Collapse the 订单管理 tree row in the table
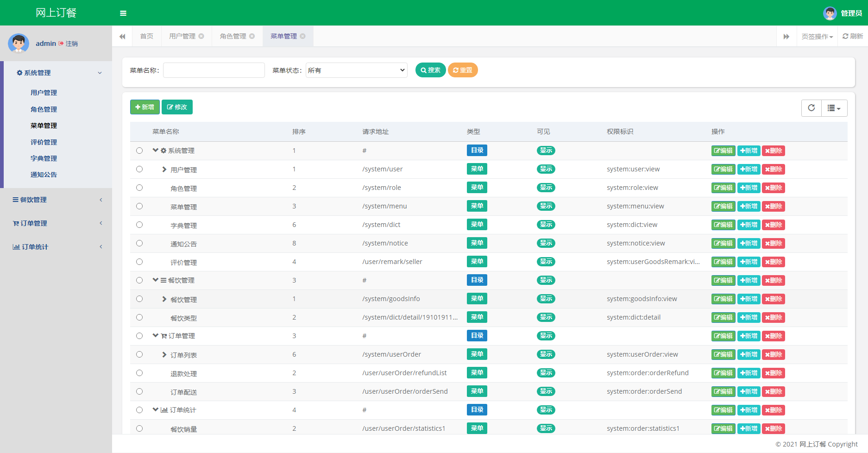Image resolution: width=868 pixels, height=453 pixels. (x=156, y=335)
